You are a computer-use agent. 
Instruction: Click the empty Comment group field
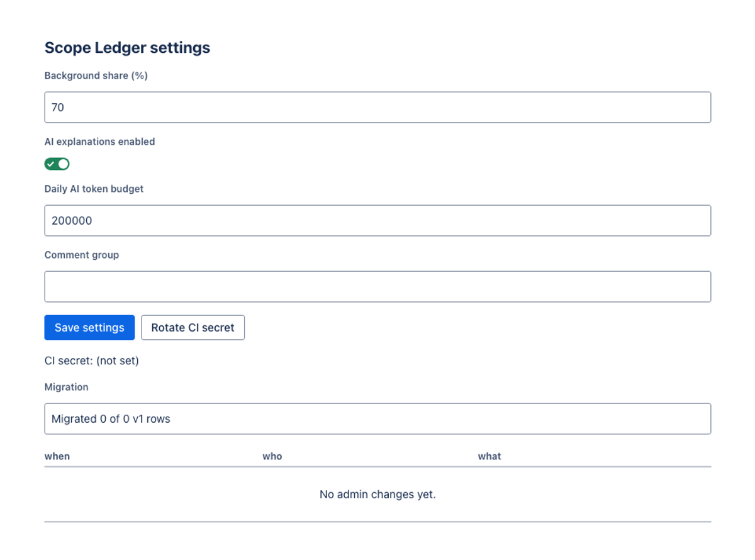point(377,287)
